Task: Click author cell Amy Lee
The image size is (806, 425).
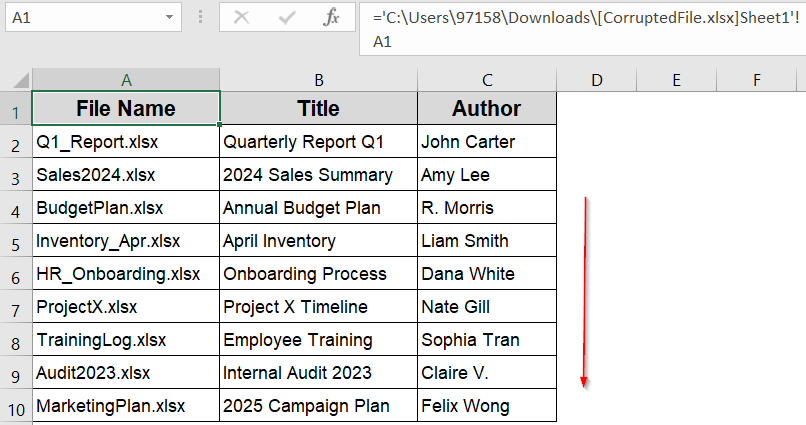Action: [x=487, y=175]
